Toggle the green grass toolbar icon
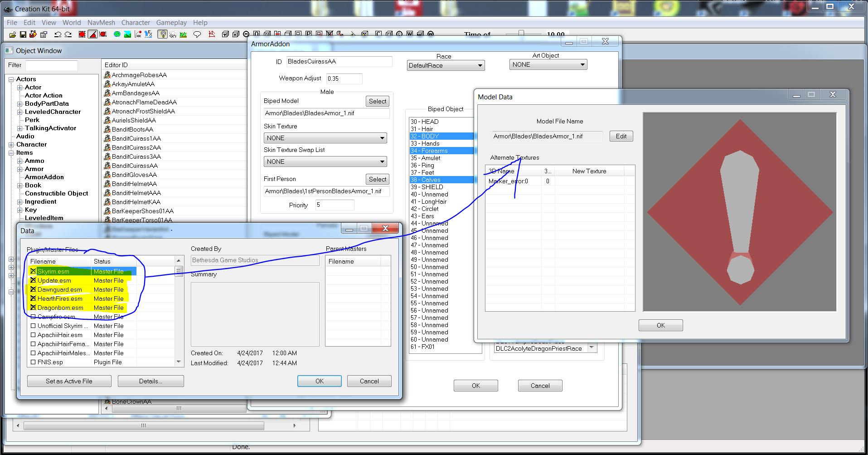The image size is (868, 455). 184,34
